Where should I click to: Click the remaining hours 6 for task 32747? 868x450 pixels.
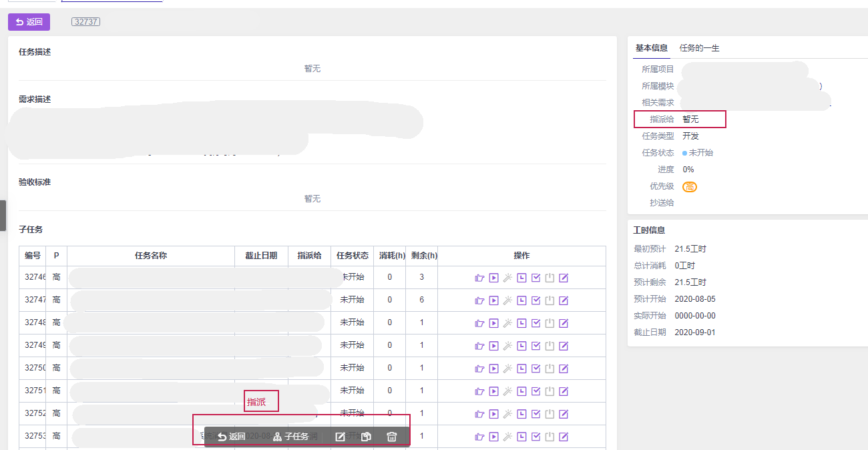tap(422, 300)
